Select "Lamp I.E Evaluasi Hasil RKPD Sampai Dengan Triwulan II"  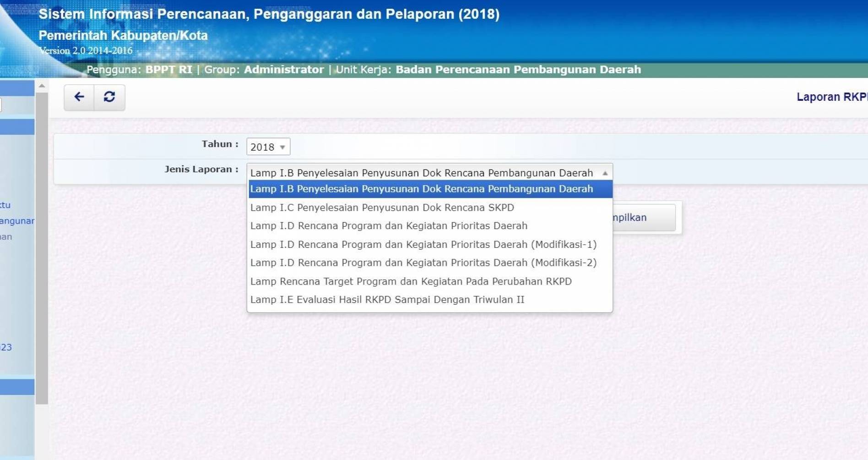click(387, 299)
